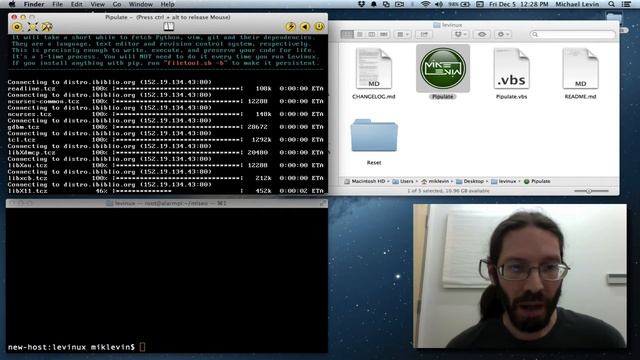Screen dimensions: 640x360
Task: Open the Finder arrange-by dropdown
Action: (402, 34)
